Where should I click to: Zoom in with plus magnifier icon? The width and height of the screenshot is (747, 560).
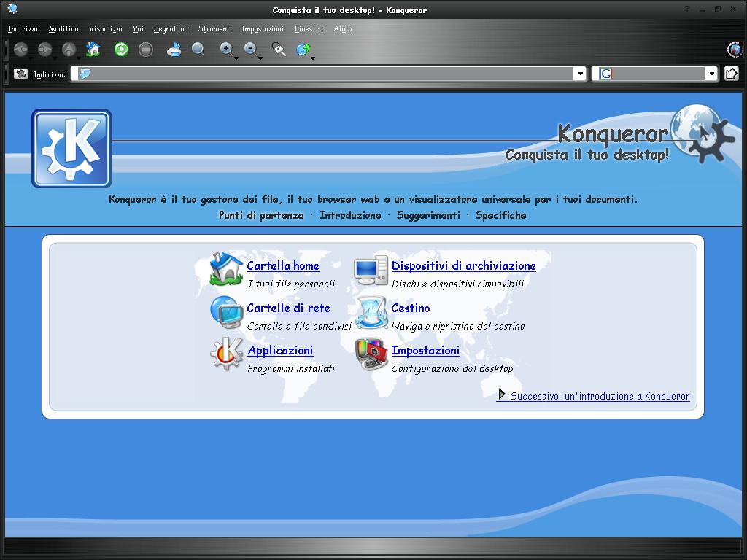(226, 49)
